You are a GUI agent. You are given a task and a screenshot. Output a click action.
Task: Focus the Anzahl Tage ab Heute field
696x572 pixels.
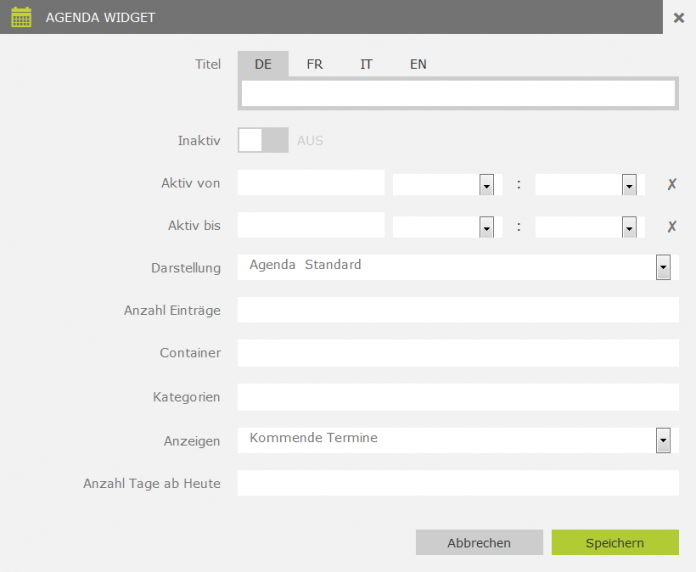(x=458, y=483)
